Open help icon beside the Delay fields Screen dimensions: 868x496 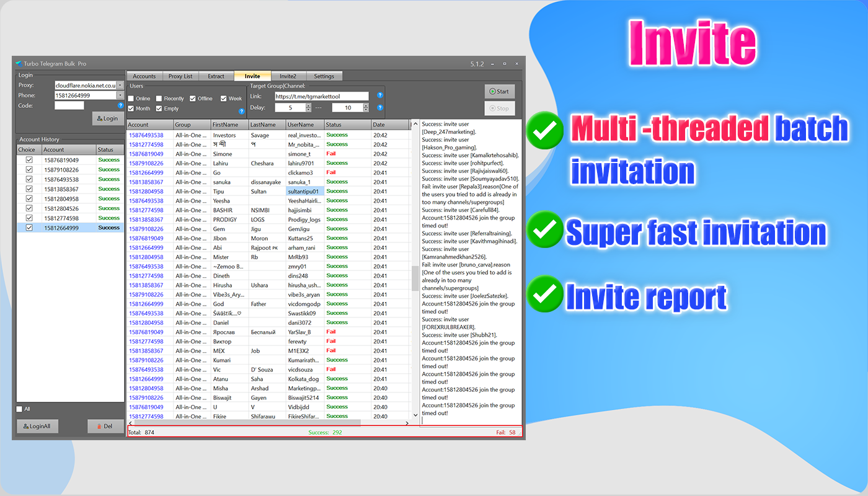pos(380,107)
